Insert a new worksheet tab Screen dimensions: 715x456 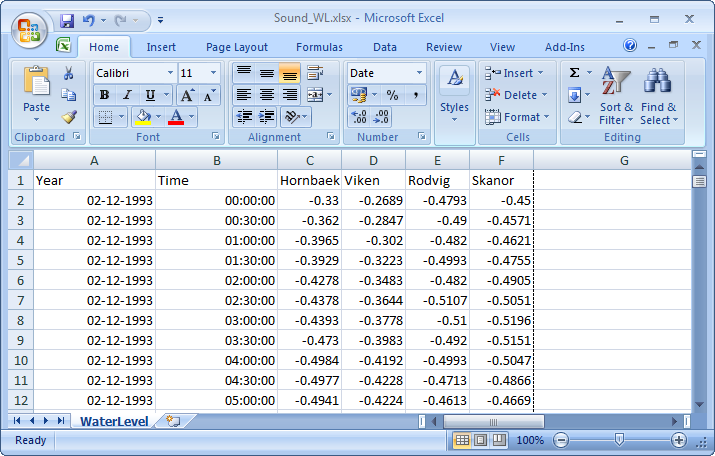coord(173,421)
